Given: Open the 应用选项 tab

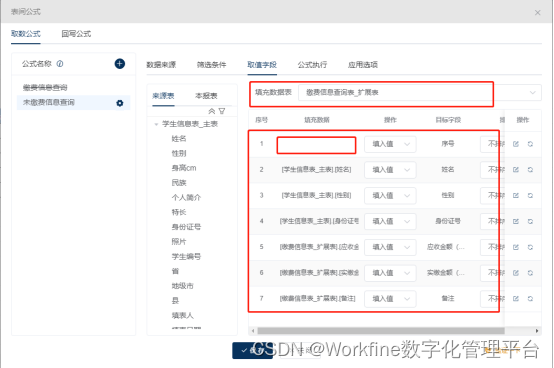Looking at the screenshot, I should tap(363, 65).
